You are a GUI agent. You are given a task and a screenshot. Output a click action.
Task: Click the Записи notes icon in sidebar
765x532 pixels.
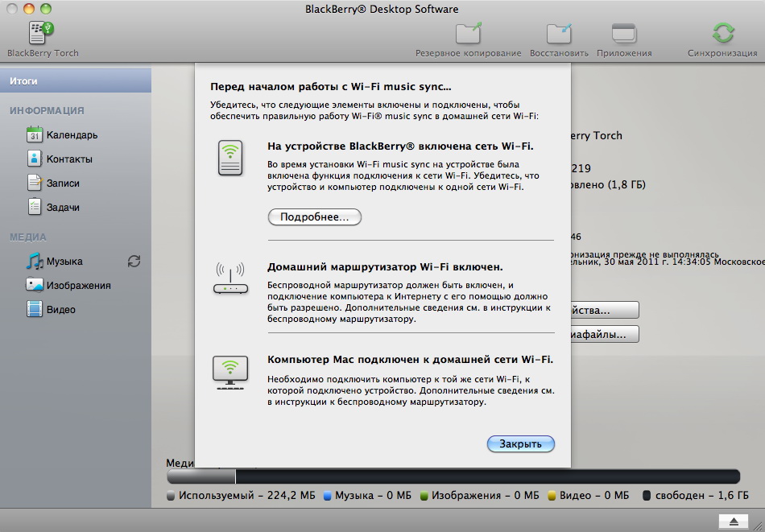click(x=34, y=183)
